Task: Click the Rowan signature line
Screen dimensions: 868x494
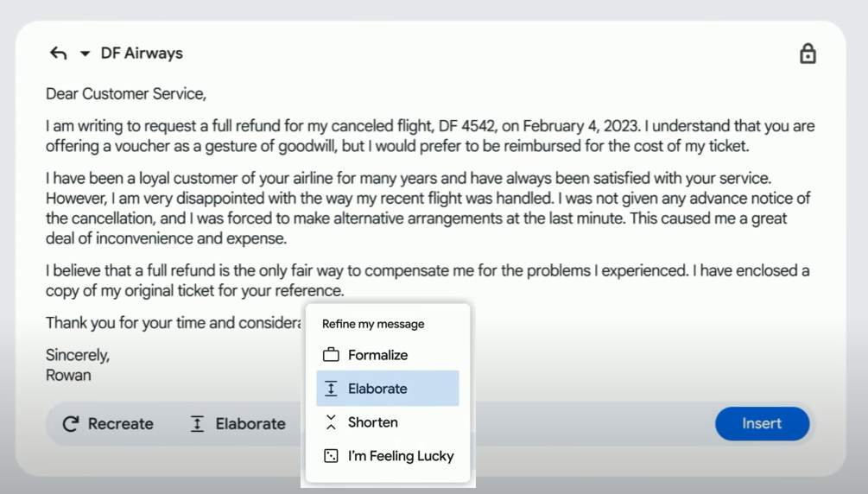Action: click(x=68, y=376)
